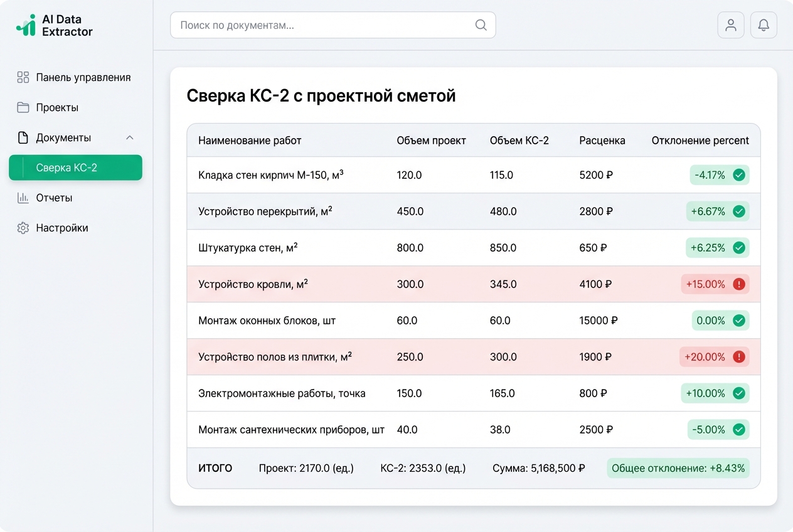Click the Общее отклонение +8.43% badge
Image resolution: width=793 pixels, height=532 pixels.
tap(678, 468)
